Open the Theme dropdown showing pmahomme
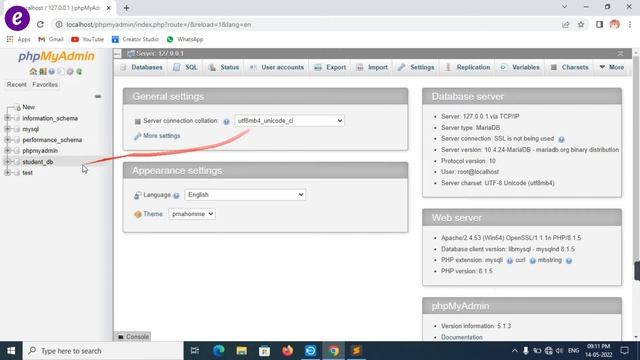640x360 pixels. (x=192, y=214)
